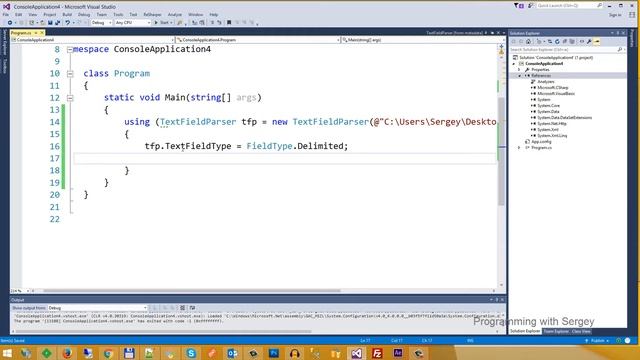Open the Main(string[] args) member dropdown

pos(424,40)
